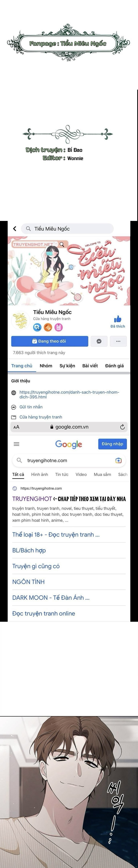The image size is (138, 868).
Task: Open the Bài viết tab
Action: (x=90, y=366)
